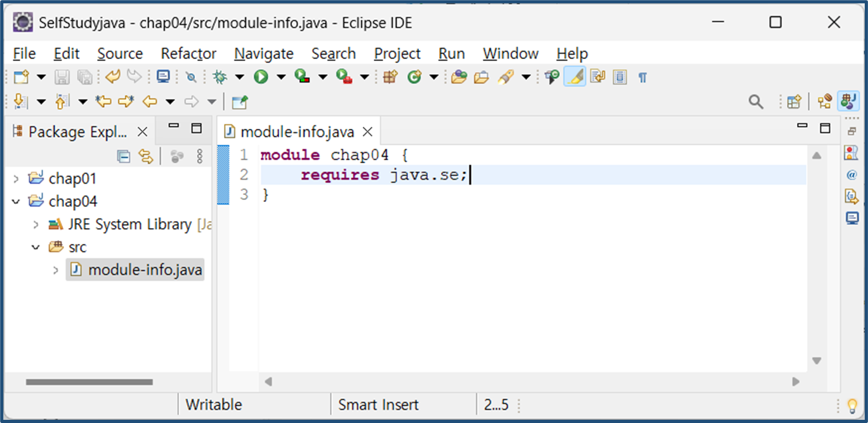The width and height of the screenshot is (868, 423).
Task: Open the Run dropdown arrow
Action: [x=281, y=77]
